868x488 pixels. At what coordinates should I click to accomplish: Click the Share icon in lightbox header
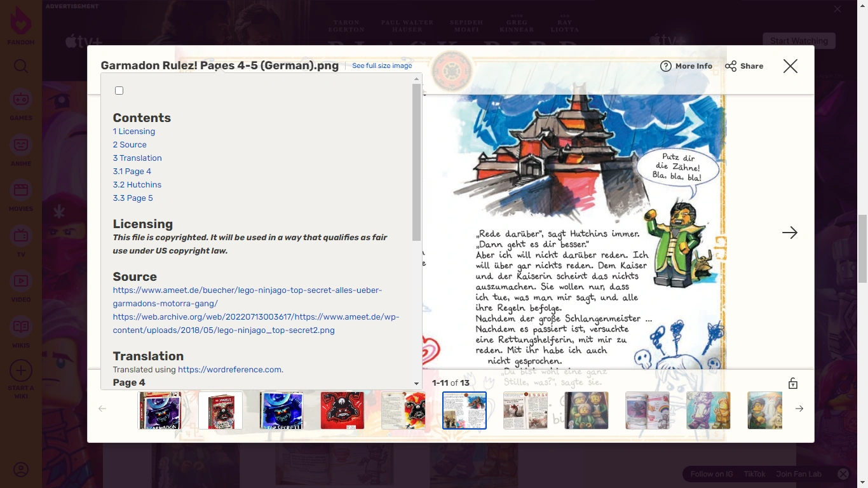(731, 66)
